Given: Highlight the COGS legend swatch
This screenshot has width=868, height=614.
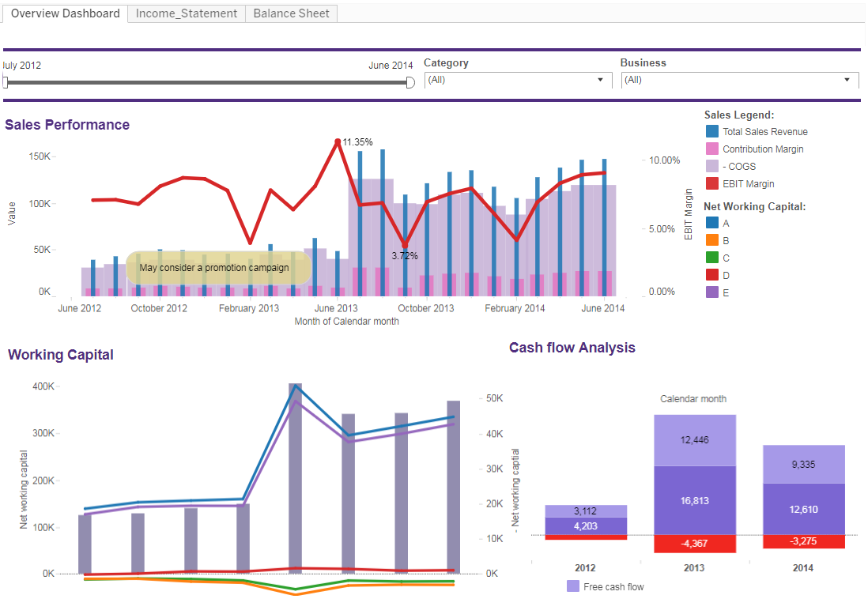Looking at the screenshot, I should tap(711, 167).
